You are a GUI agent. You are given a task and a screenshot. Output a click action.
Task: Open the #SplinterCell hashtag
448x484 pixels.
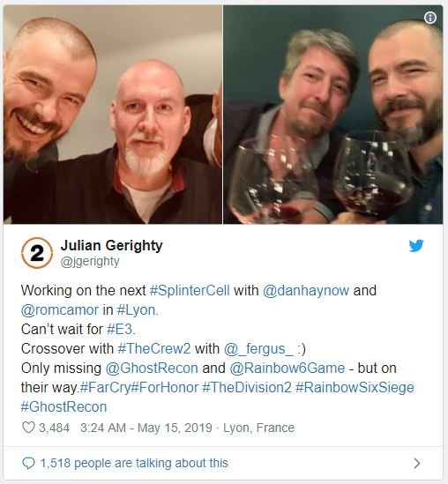click(190, 290)
